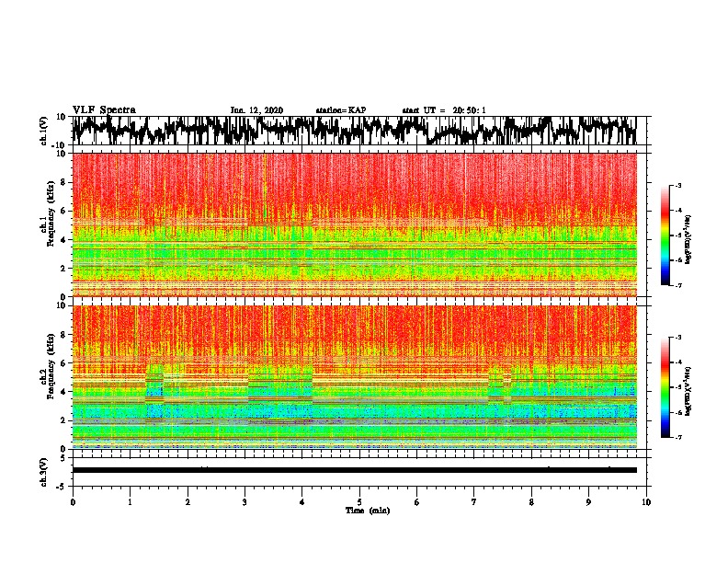Click the time axis tick label "7"
The width and height of the screenshot is (728, 563).
coord(474,502)
